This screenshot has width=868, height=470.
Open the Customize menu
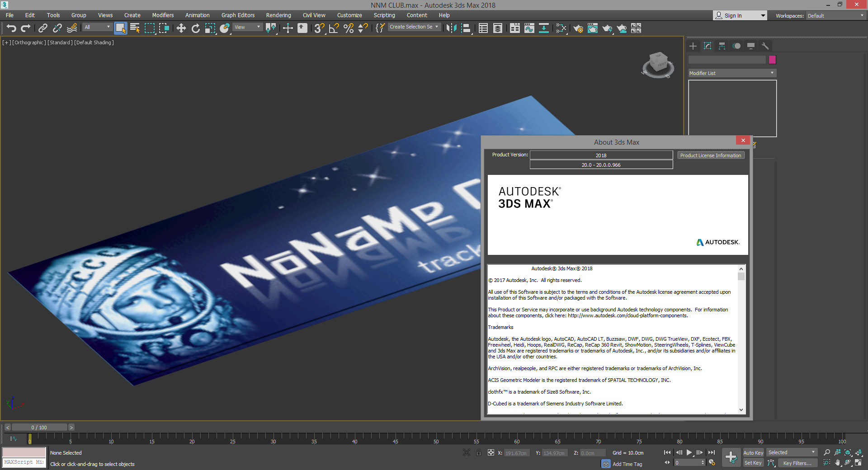pos(349,15)
